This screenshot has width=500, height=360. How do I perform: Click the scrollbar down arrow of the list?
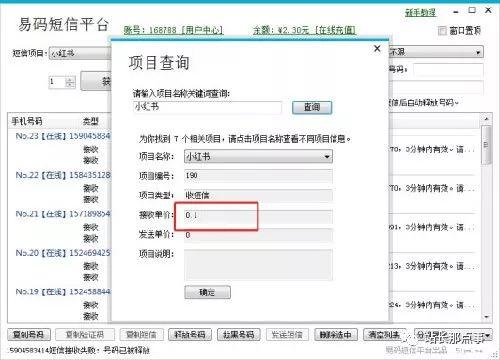(x=487, y=317)
